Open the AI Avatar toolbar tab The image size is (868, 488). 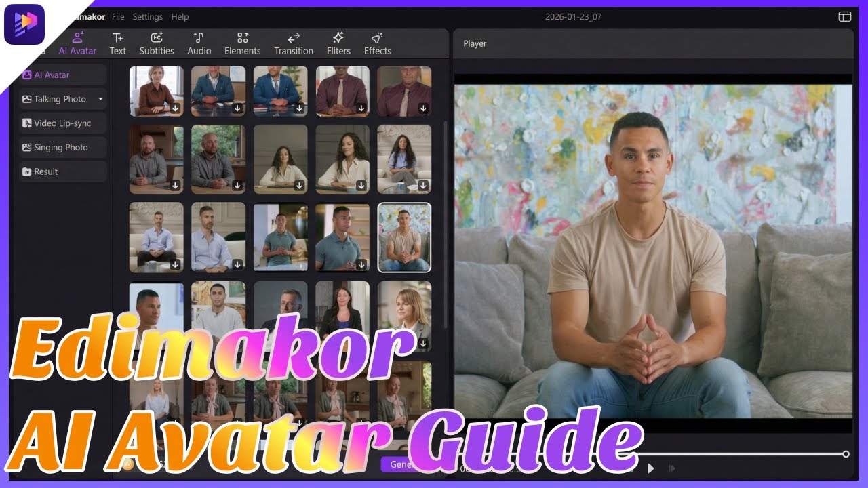(x=77, y=43)
